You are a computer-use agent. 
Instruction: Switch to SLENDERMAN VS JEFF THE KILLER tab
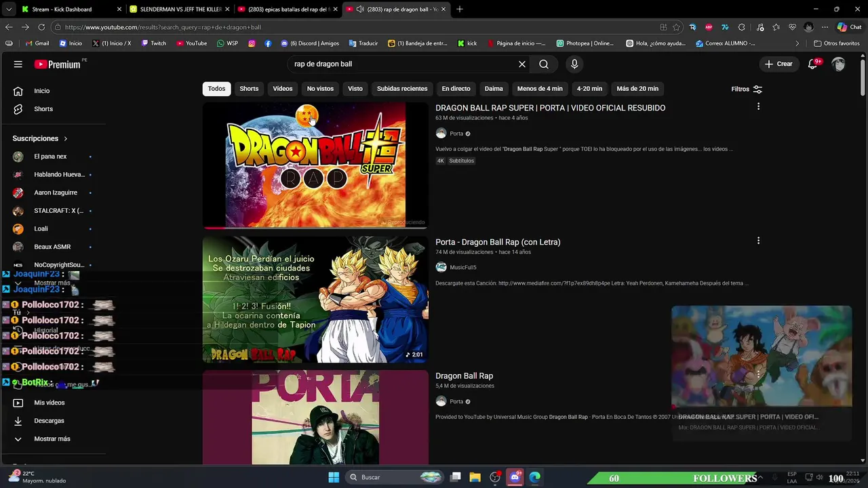[179, 9]
